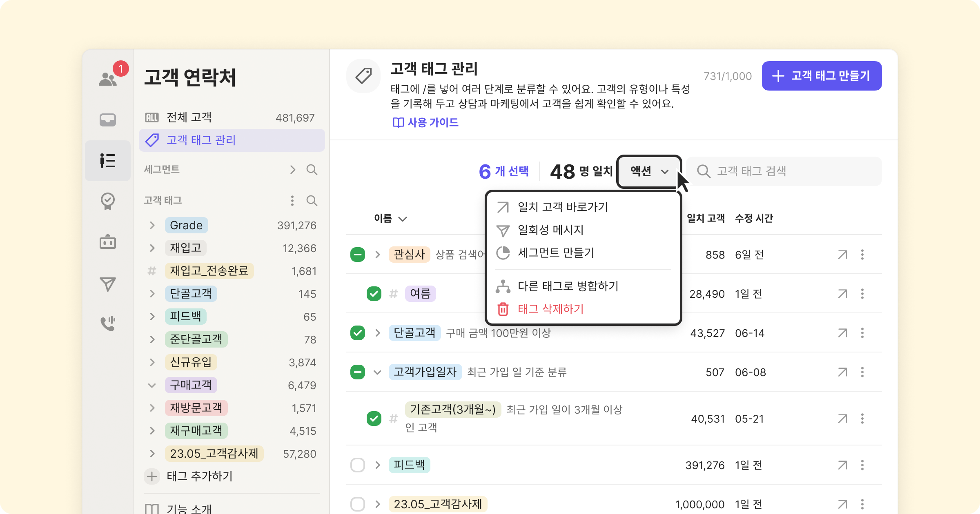Choose 태그 삭제하기 in action menu
The width and height of the screenshot is (980, 514).
tap(550, 309)
